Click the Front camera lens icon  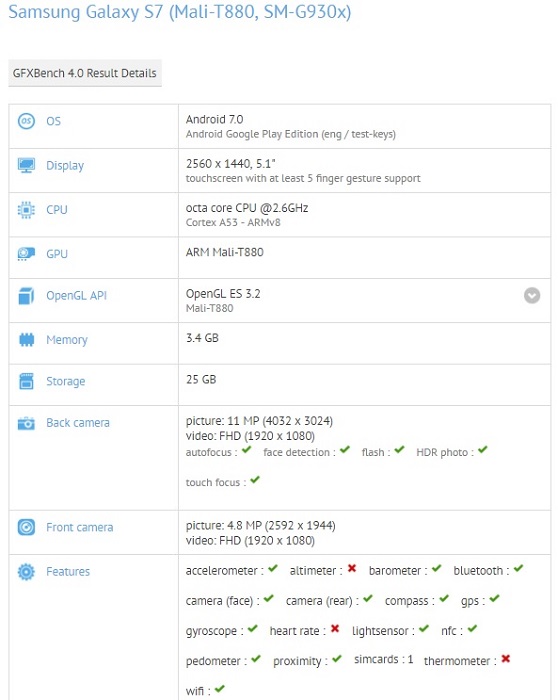26,527
